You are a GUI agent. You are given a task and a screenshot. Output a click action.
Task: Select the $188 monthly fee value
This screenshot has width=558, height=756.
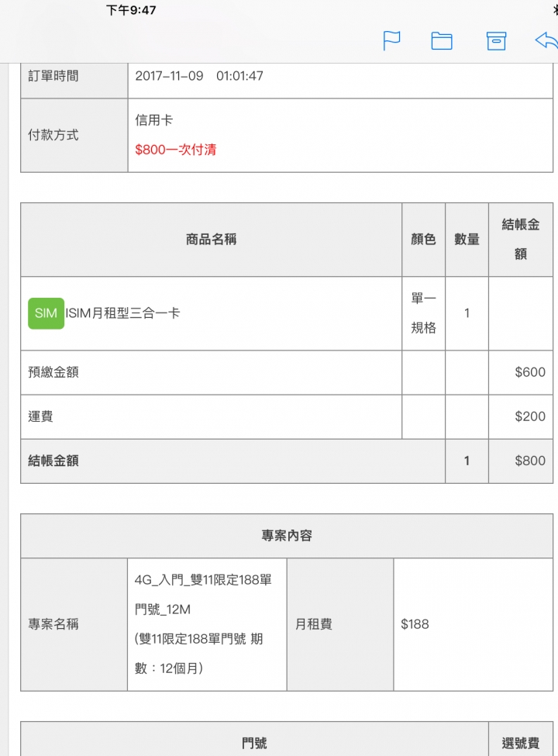pos(415,624)
